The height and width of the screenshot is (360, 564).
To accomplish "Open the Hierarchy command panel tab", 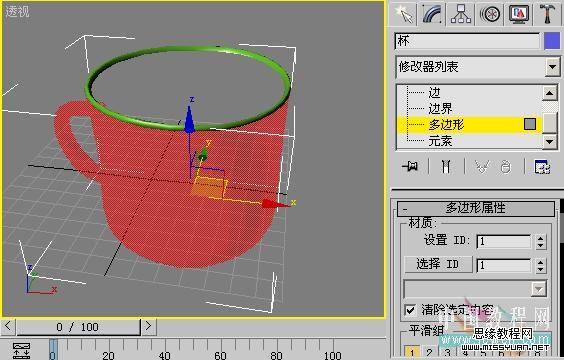I will [460, 14].
